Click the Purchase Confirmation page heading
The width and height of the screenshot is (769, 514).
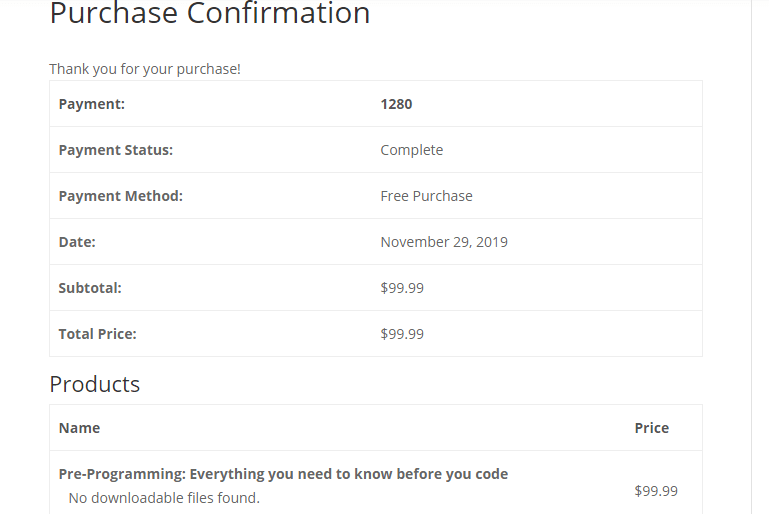tap(209, 14)
